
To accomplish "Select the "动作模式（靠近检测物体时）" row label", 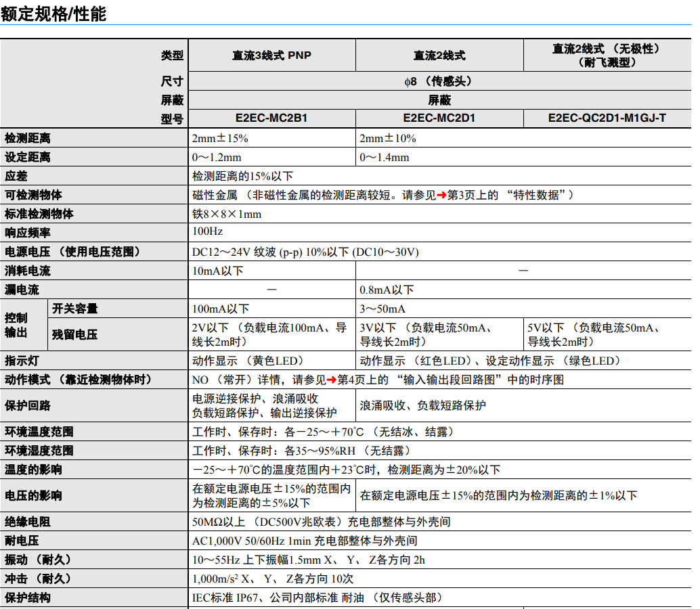I will [x=79, y=380].
